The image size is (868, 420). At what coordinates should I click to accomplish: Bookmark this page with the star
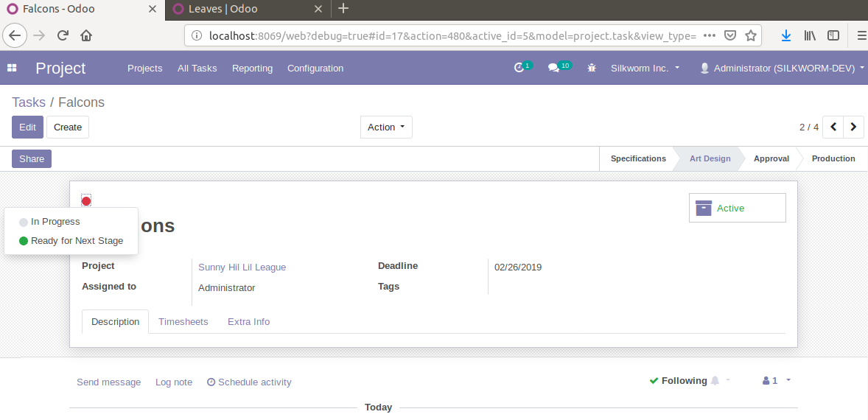751,35
